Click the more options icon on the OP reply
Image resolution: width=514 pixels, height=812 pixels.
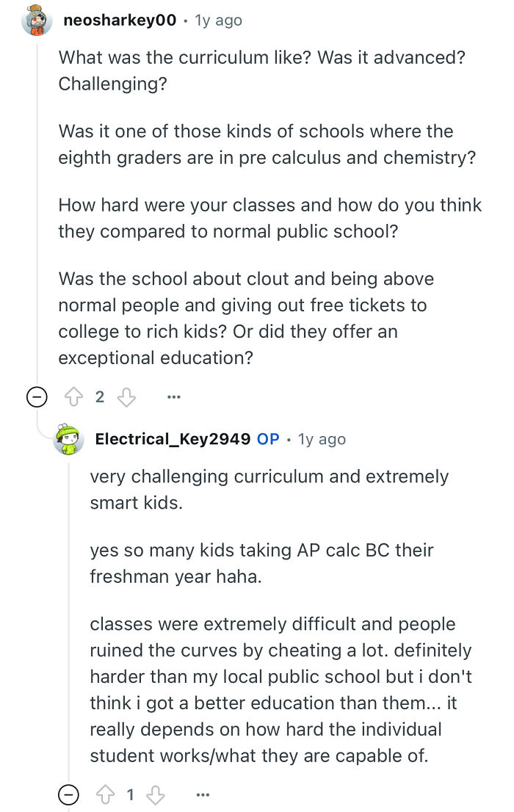coord(203,794)
